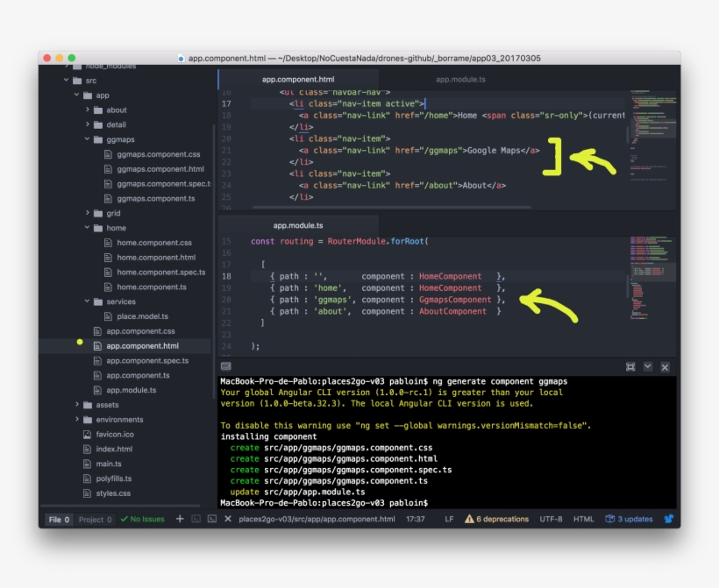Collapse the src folder
The height and width of the screenshot is (588, 719).
pos(66,81)
